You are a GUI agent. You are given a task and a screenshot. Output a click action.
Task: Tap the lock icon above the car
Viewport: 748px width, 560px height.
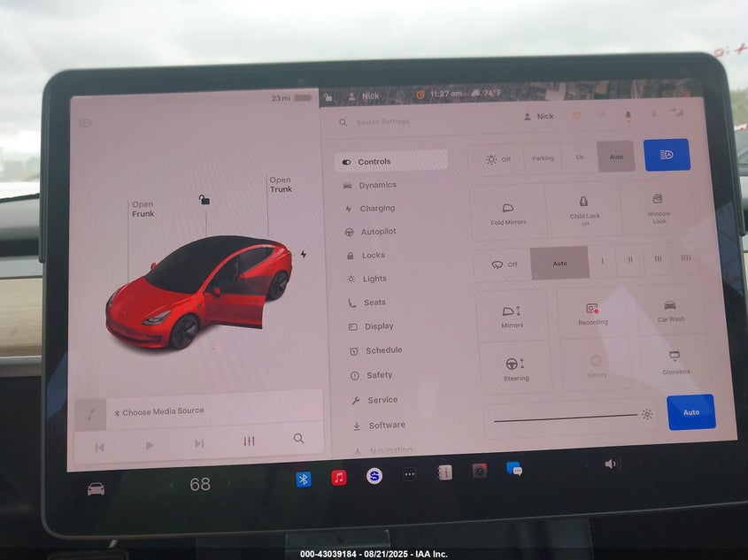click(x=204, y=200)
